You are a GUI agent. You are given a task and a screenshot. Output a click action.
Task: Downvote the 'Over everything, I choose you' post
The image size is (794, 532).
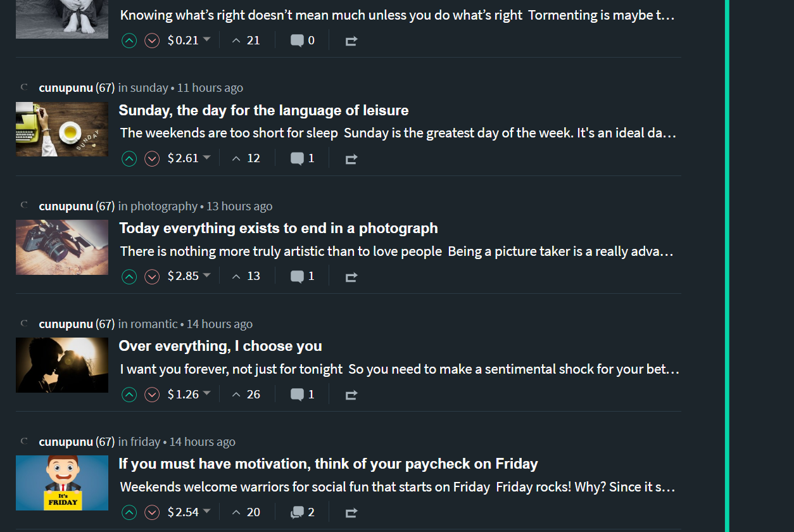point(152,395)
